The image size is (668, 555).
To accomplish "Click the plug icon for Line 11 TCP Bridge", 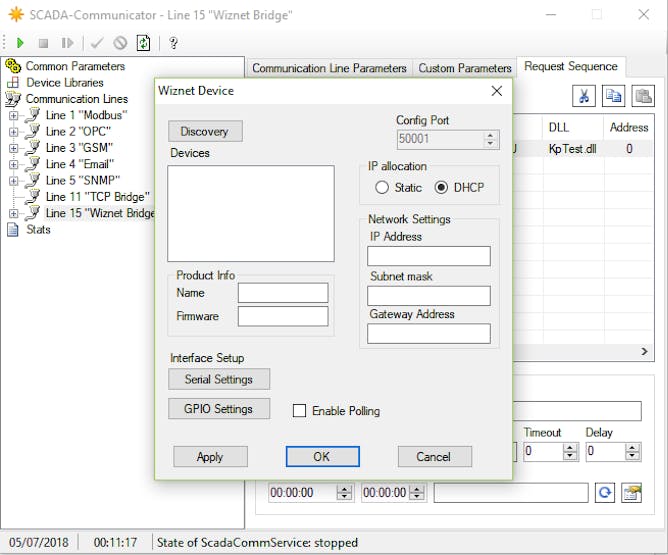I will 32,196.
